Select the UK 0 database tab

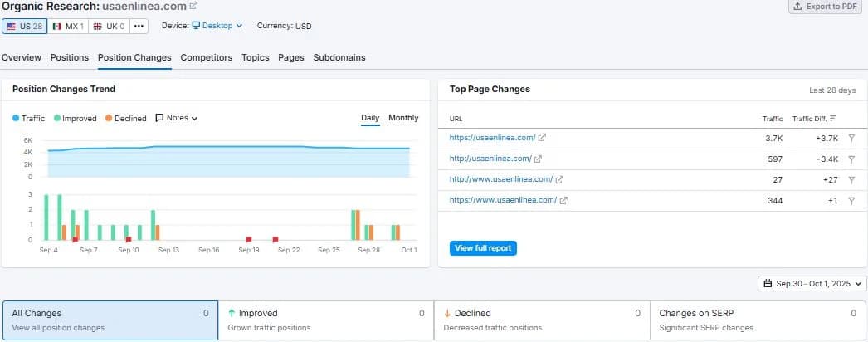pyautogui.click(x=109, y=26)
